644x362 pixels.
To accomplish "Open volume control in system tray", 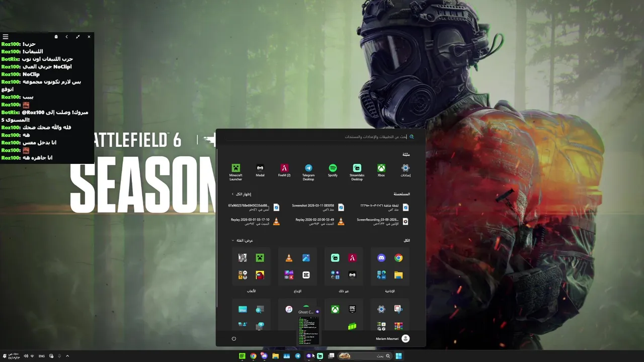I will [x=26, y=356].
